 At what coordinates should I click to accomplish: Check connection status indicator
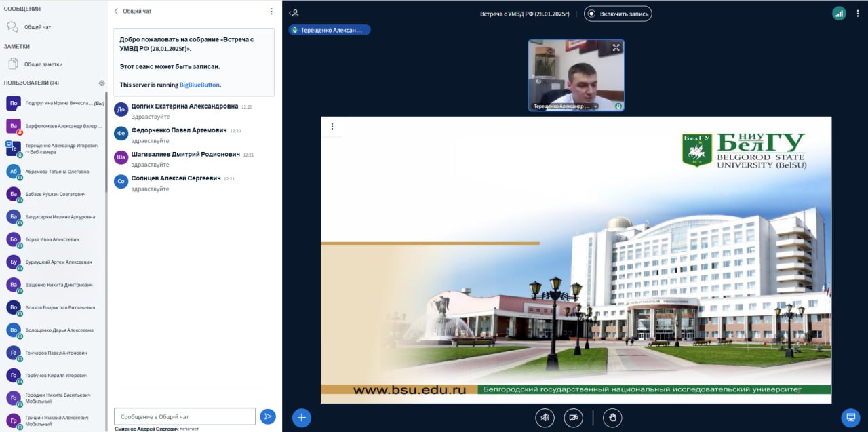point(840,13)
